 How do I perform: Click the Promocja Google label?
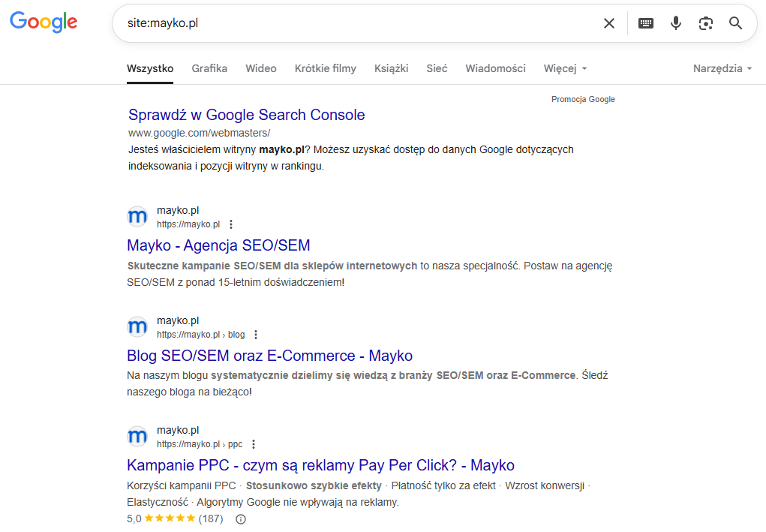[x=583, y=99]
